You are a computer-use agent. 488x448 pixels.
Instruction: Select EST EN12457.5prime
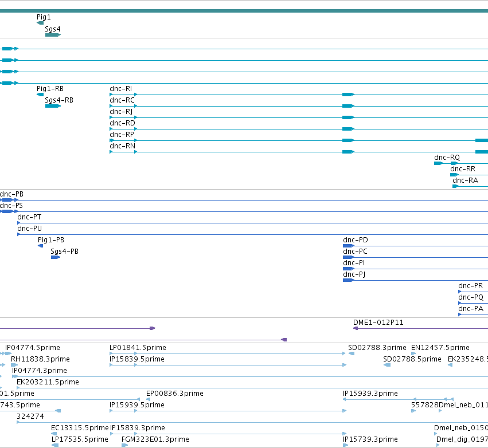pyautogui.click(x=440, y=348)
